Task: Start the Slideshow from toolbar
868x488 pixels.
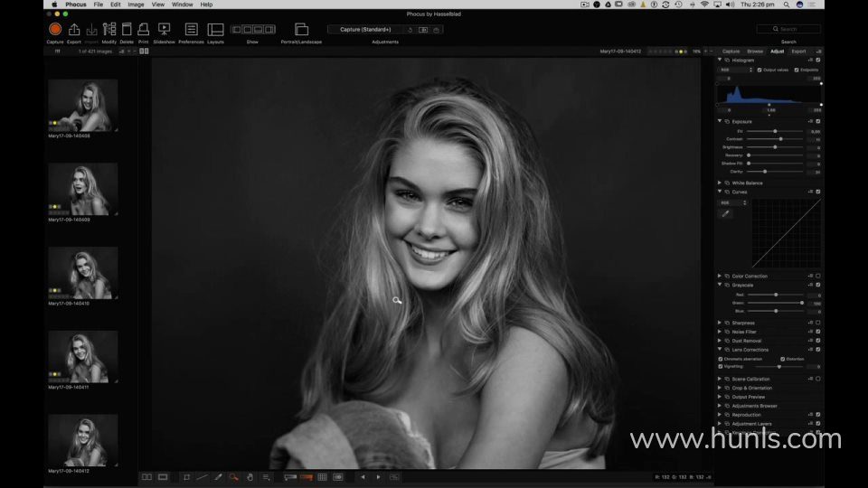Action: coord(164,29)
